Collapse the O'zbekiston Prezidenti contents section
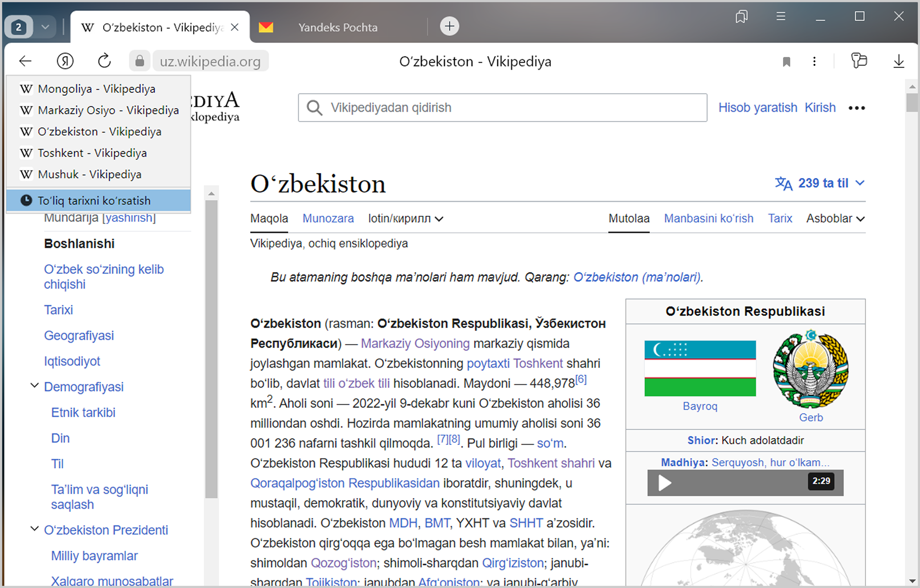 pos(34,529)
